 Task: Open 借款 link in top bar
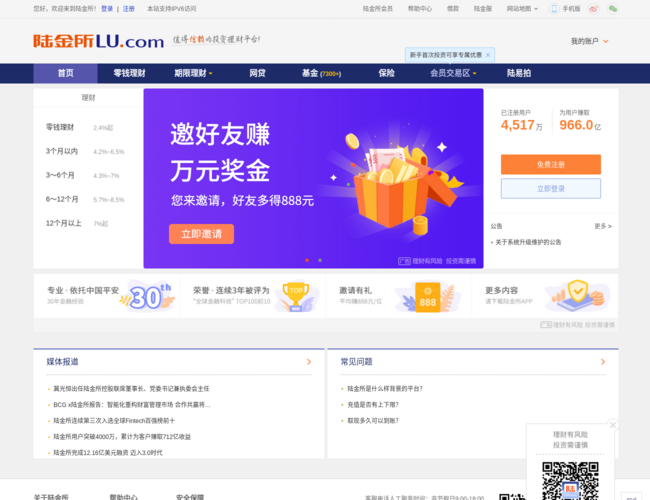453,9
